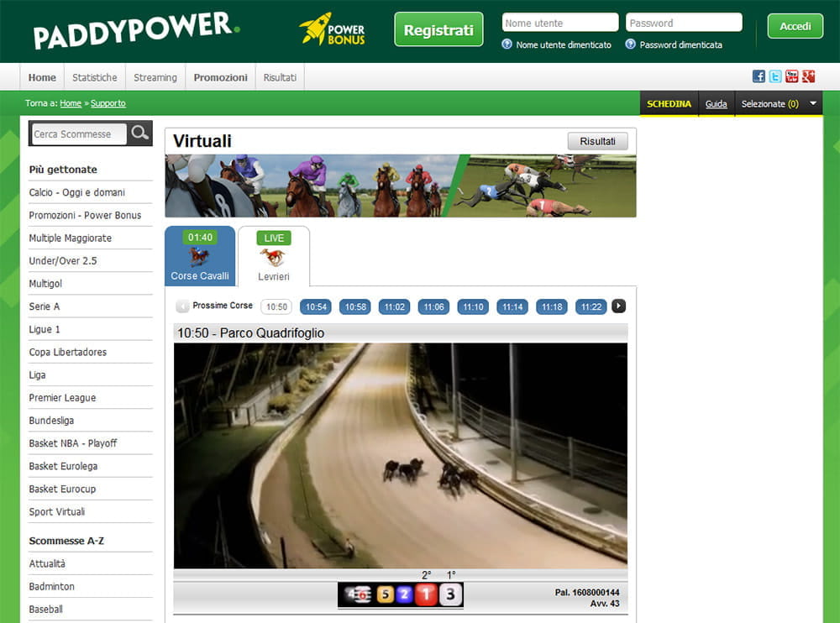Open Copa Libertadores sidebar link

point(67,352)
